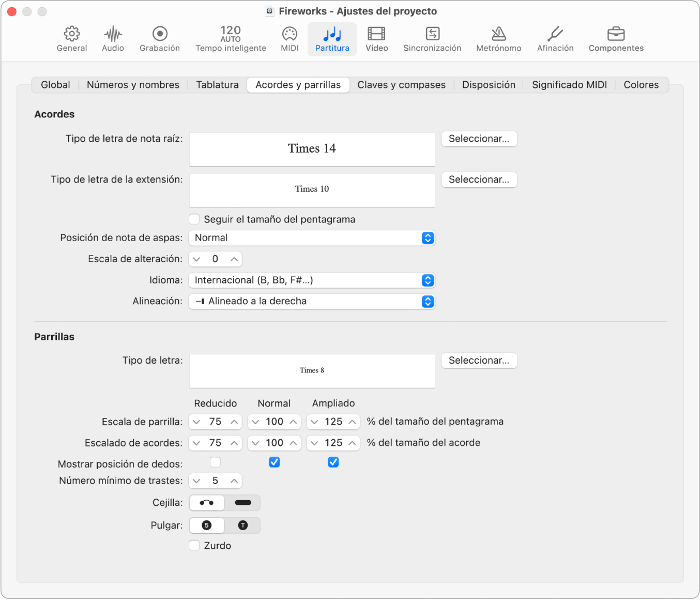Switch to Grabación settings

159,39
